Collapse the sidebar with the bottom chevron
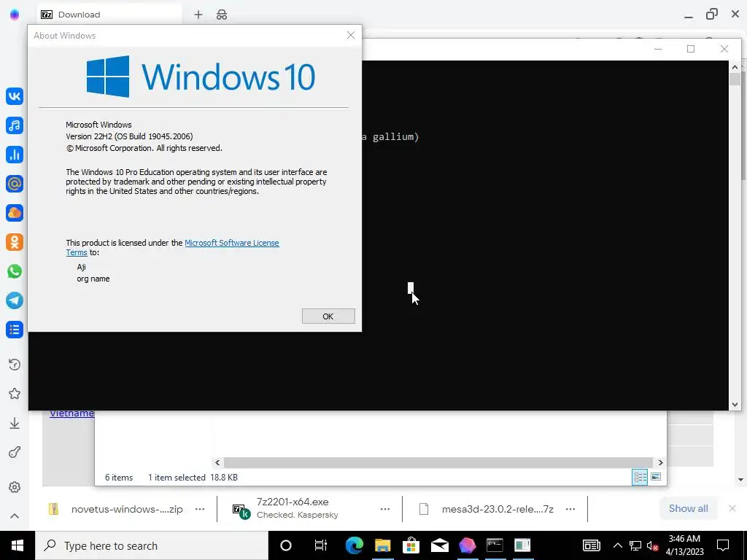This screenshot has width=747, height=560. (15, 516)
